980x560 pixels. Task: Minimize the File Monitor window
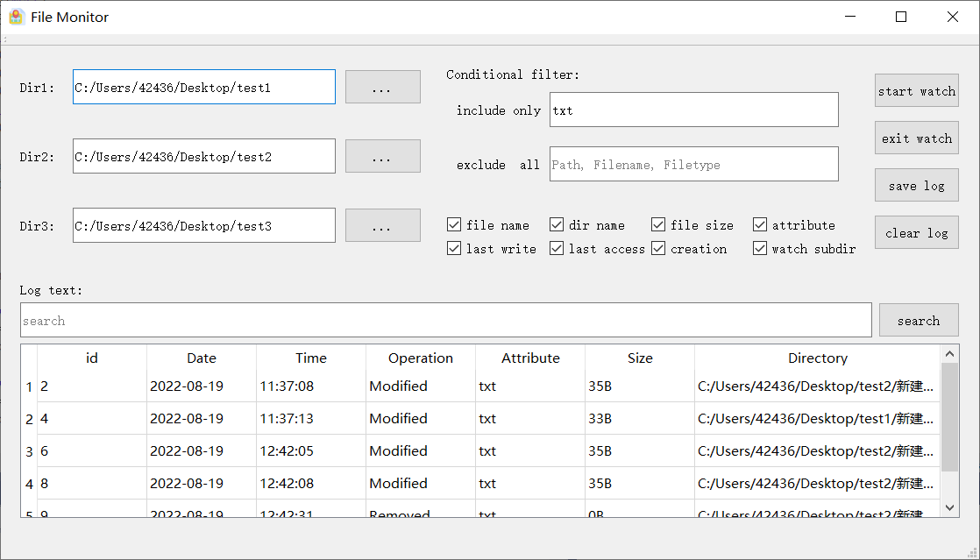click(x=849, y=17)
